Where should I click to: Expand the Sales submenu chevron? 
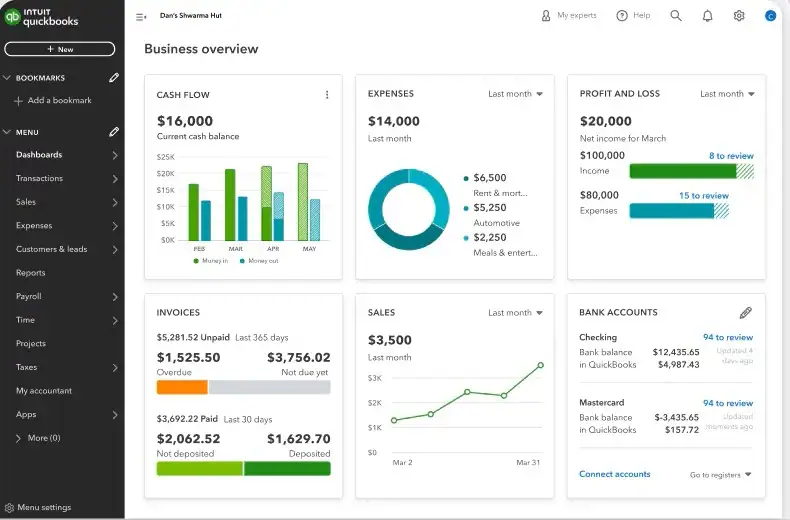tap(115, 203)
